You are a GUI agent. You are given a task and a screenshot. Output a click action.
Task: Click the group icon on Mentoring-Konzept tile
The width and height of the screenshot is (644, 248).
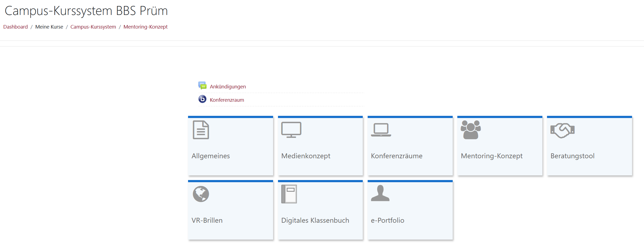(471, 130)
